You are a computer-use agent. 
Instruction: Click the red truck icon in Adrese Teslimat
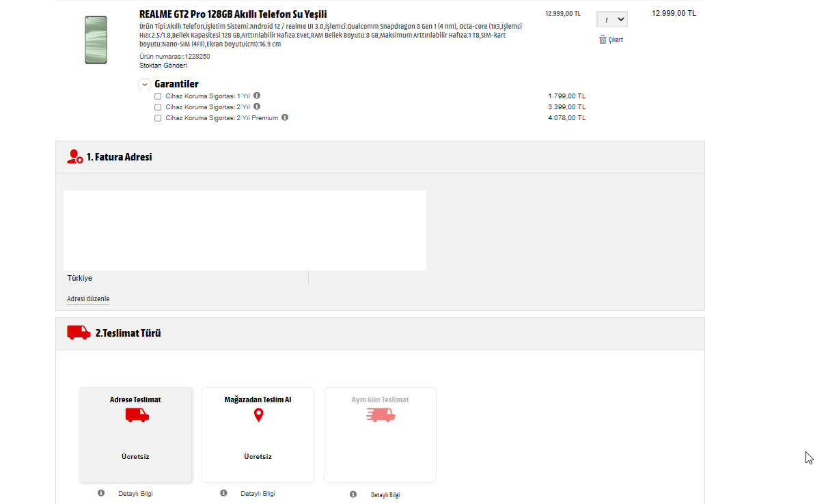[137, 415]
